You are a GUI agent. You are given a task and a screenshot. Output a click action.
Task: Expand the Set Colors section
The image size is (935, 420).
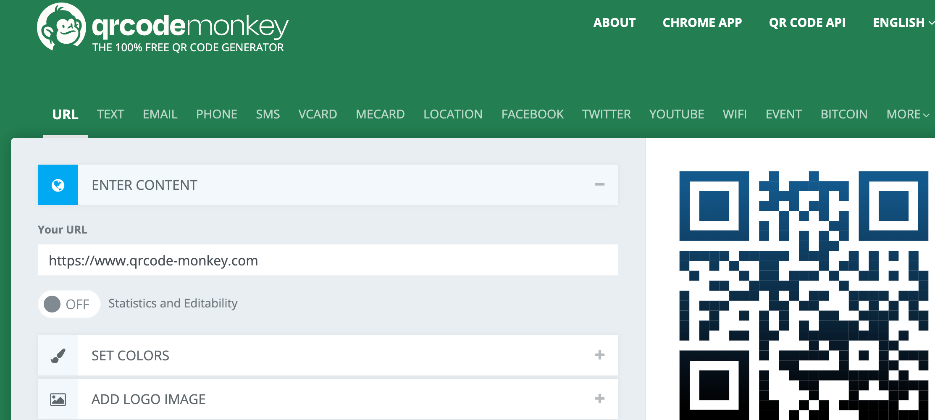[x=599, y=355]
